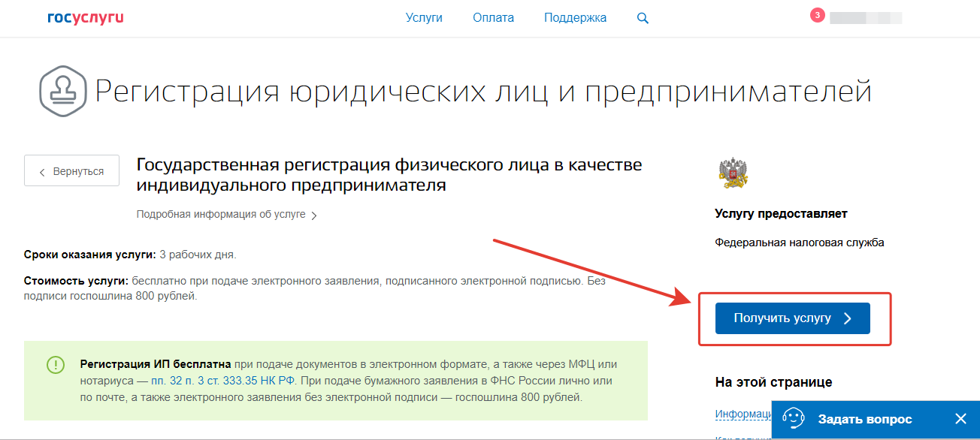Expand chevron next to Подробная информация об услуге
This screenshot has width=980, height=440.
pyautogui.click(x=314, y=215)
